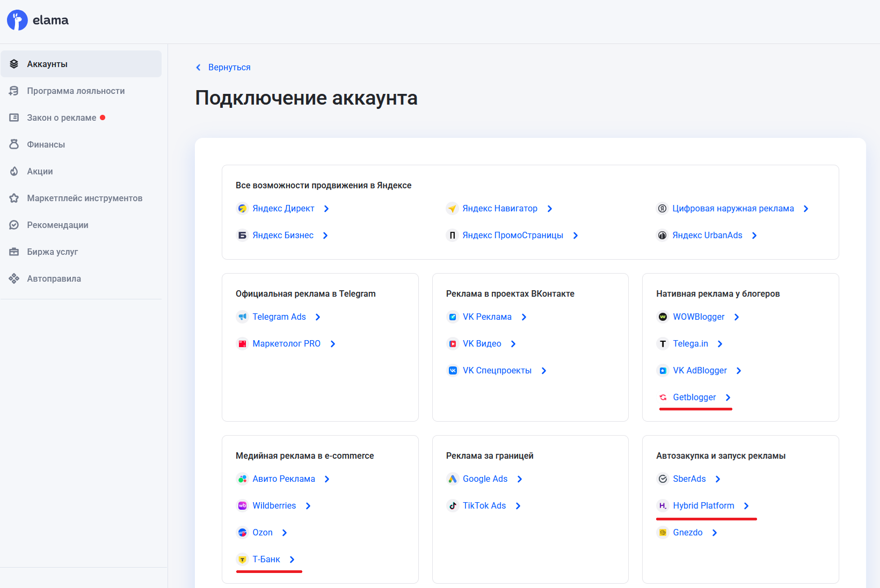Click the VK Реклама logo icon

click(x=453, y=317)
